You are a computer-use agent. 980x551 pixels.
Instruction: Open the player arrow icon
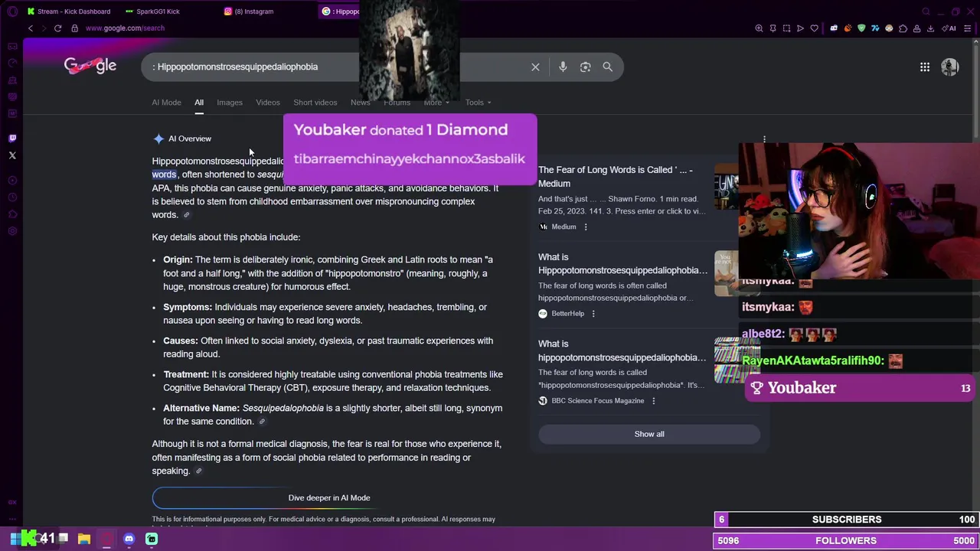(800, 28)
